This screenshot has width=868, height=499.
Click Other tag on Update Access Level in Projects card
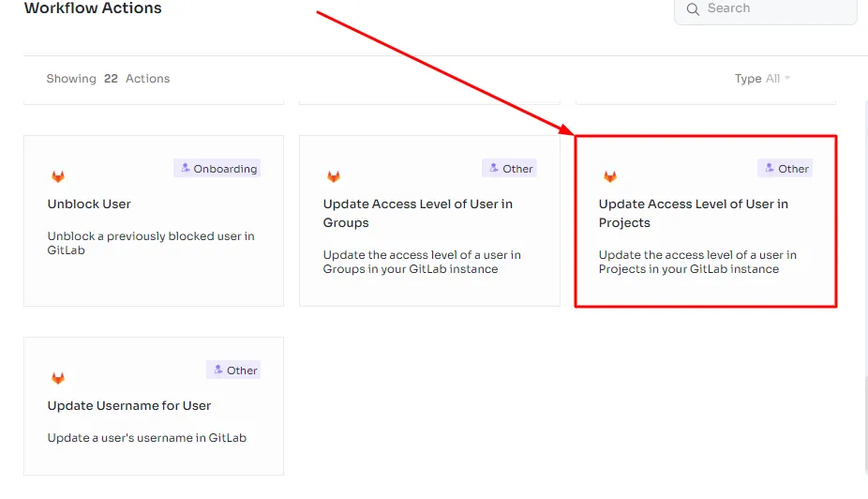pos(785,168)
